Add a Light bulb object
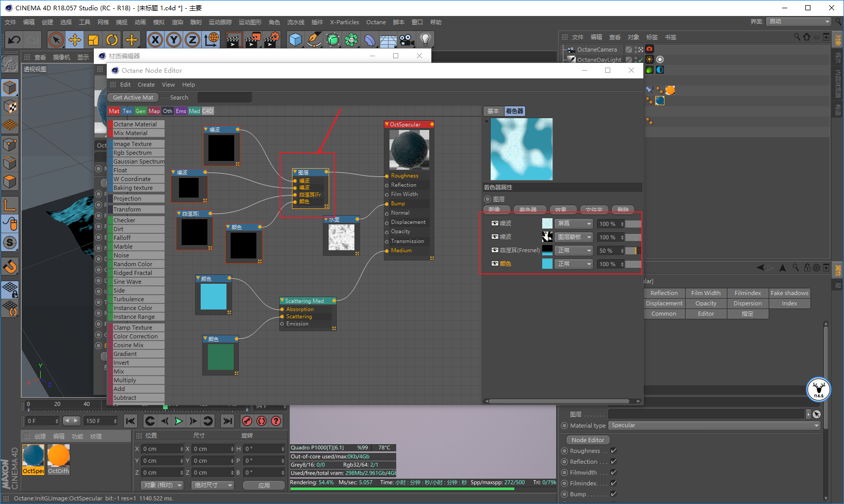This screenshot has width=844, height=504. coord(425,40)
